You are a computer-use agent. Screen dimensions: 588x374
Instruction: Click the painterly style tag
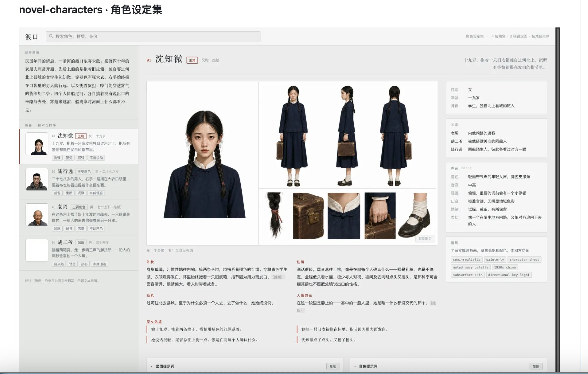coord(495,260)
